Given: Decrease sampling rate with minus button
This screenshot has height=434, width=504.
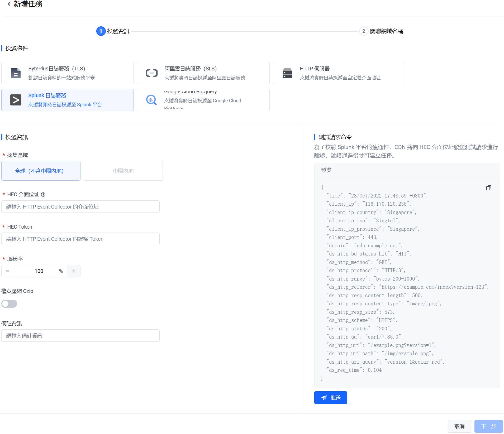Looking at the screenshot, I should pos(8,271).
